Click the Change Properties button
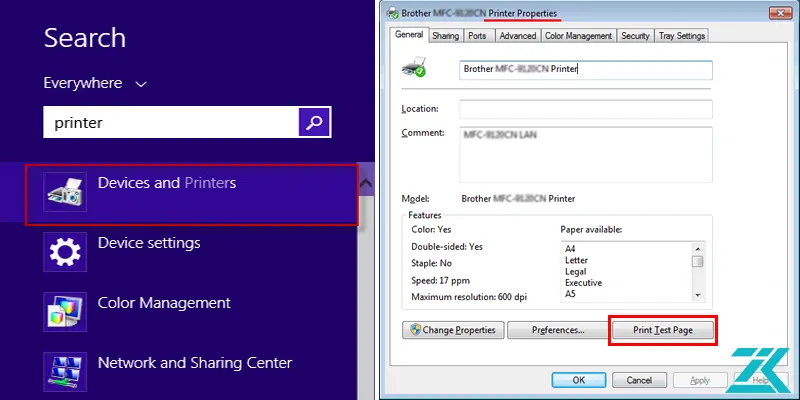Image resolution: width=800 pixels, height=400 pixels. click(453, 330)
